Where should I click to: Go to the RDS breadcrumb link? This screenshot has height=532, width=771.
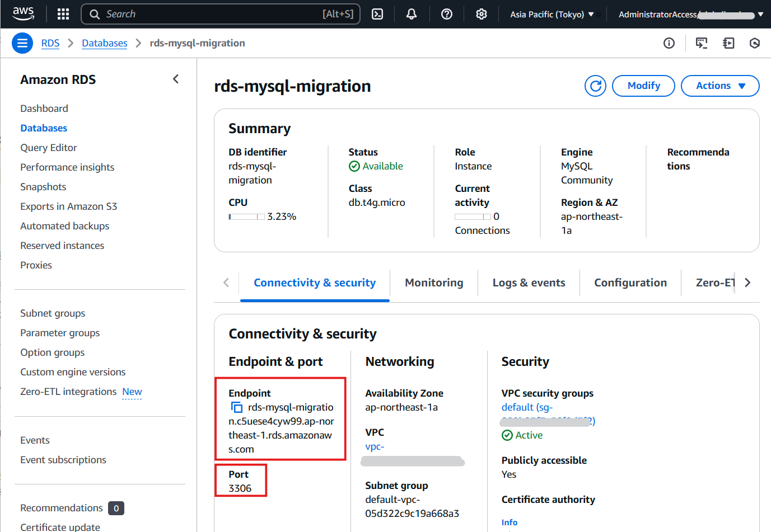click(50, 43)
